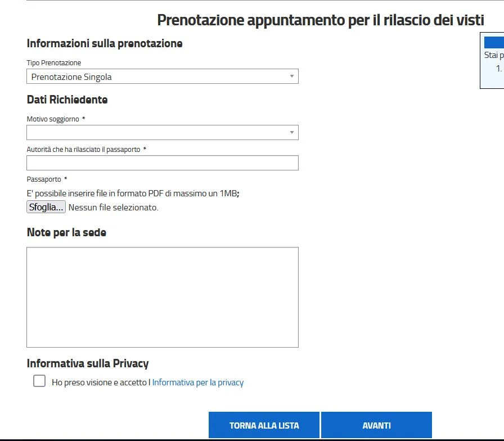Expand the Motivo soggiorno dropdown
The width and height of the screenshot is (504, 441).
(x=157, y=133)
